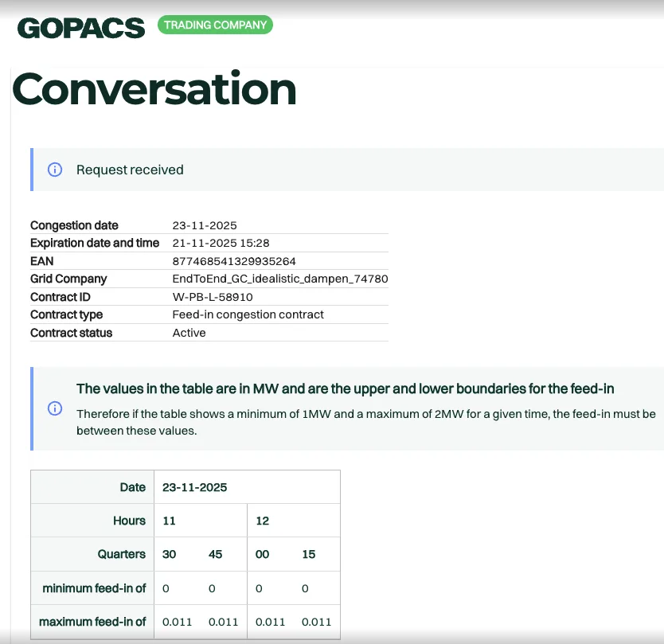Click the Expiration date and time label
The height and width of the screenshot is (644, 664).
95,243
